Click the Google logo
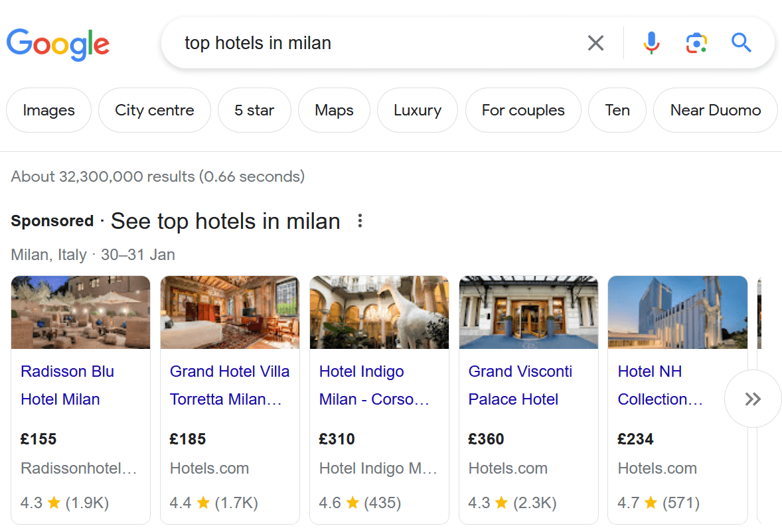The height and width of the screenshot is (532, 782). click(58, 44)
